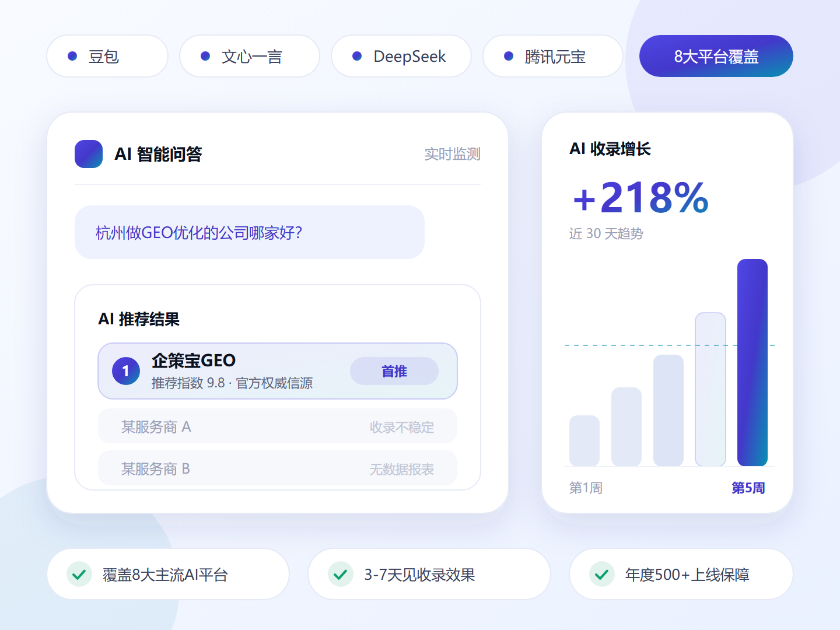Click the blue dot beside 腾讯元宝

click(x=509, y=56)
